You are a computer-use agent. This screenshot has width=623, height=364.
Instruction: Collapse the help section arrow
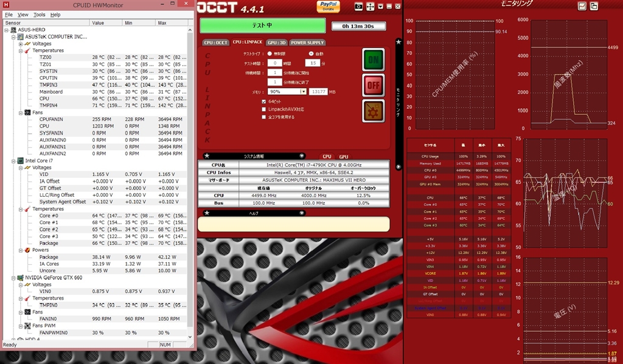coord(302,213)
